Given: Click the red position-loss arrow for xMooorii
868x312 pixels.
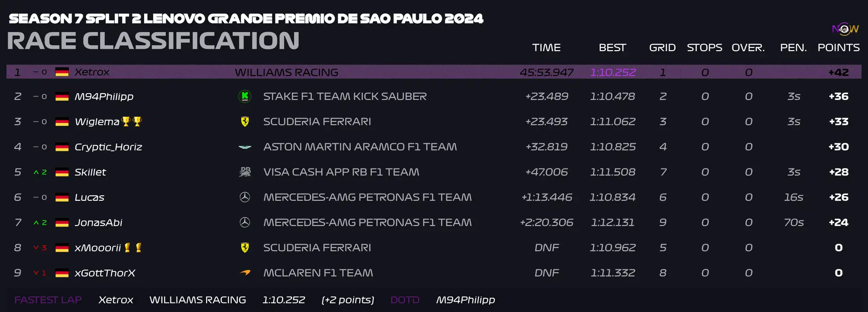Looking at the screenshot, I should [36, 248].
